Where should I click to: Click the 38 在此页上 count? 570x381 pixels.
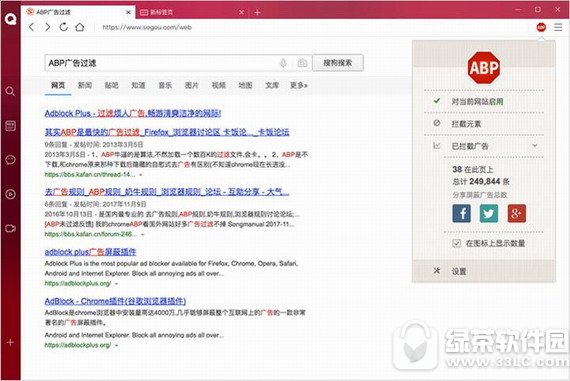coord(473,169)
